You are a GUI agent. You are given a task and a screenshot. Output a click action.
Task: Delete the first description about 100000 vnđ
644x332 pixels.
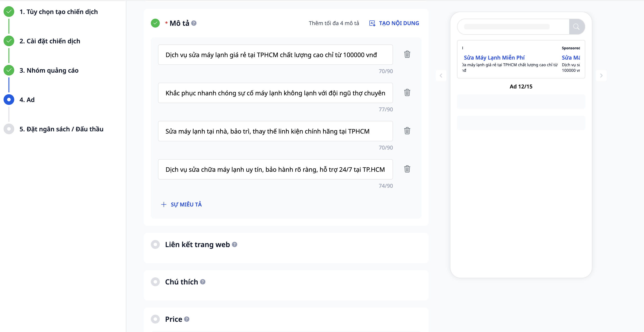pyautogui.click(x=407, y=54)
